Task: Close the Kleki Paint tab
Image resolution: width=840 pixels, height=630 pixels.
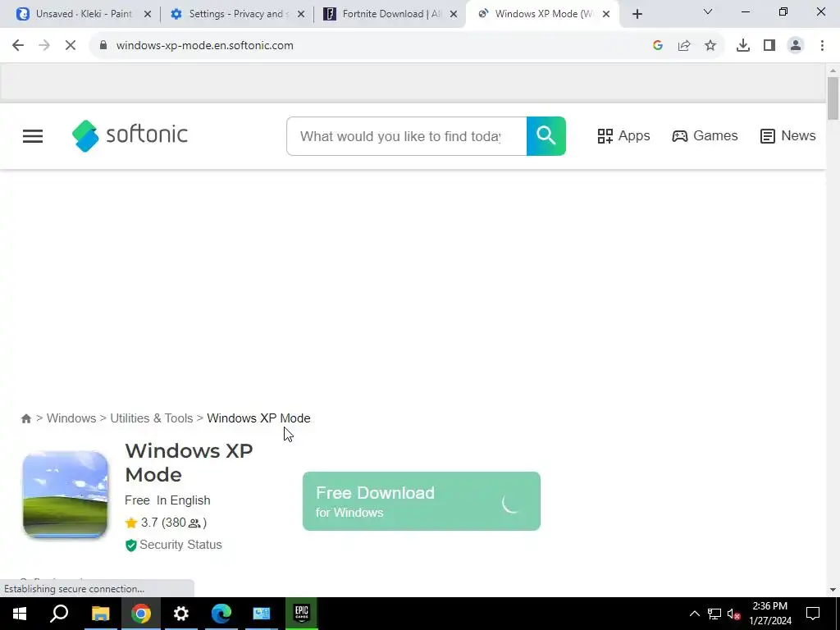Action: click(x=148, y=15)
